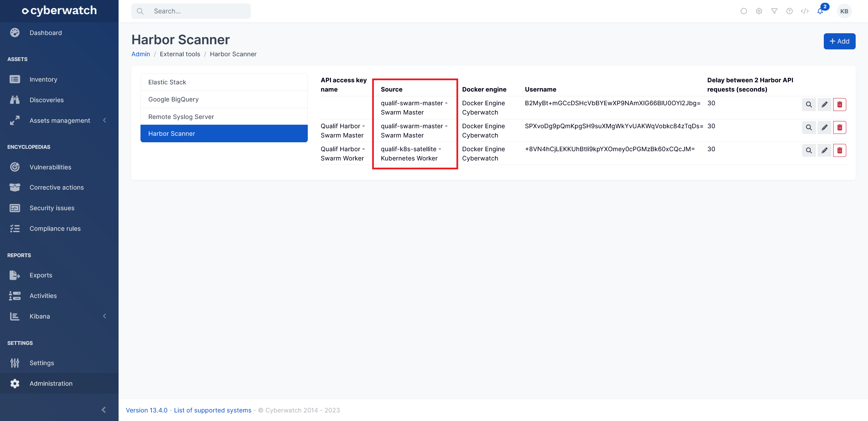Click the cyberwatch logo
The height and width of the screenshot is (421, 868).
(x=59, y=11)
